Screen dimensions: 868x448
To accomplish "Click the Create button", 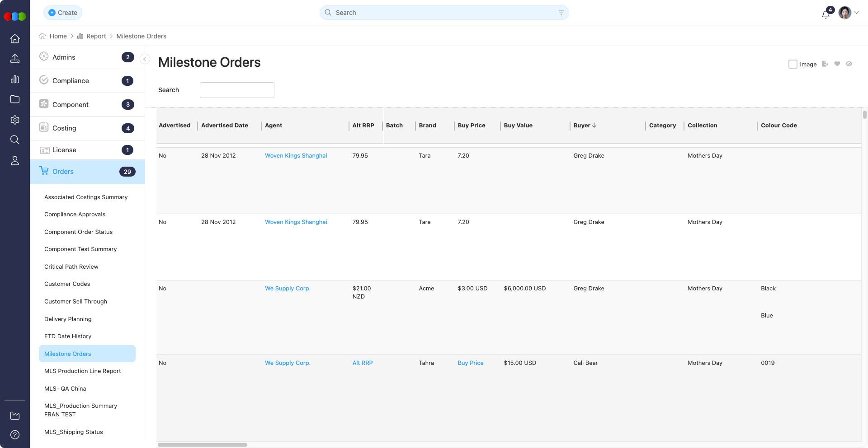I will pyautogui.click(x=63, y=13).
